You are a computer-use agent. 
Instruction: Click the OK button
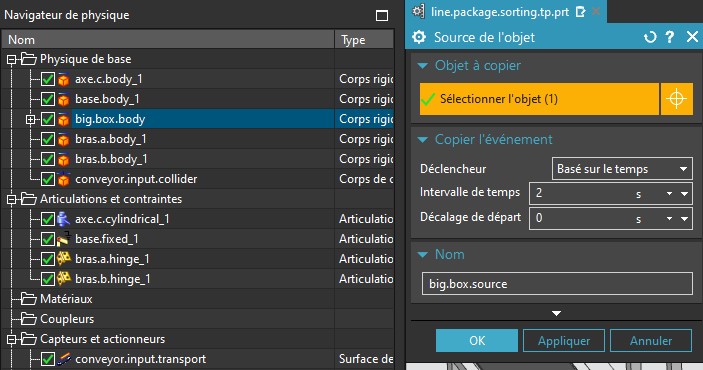(x=477, y=341)
